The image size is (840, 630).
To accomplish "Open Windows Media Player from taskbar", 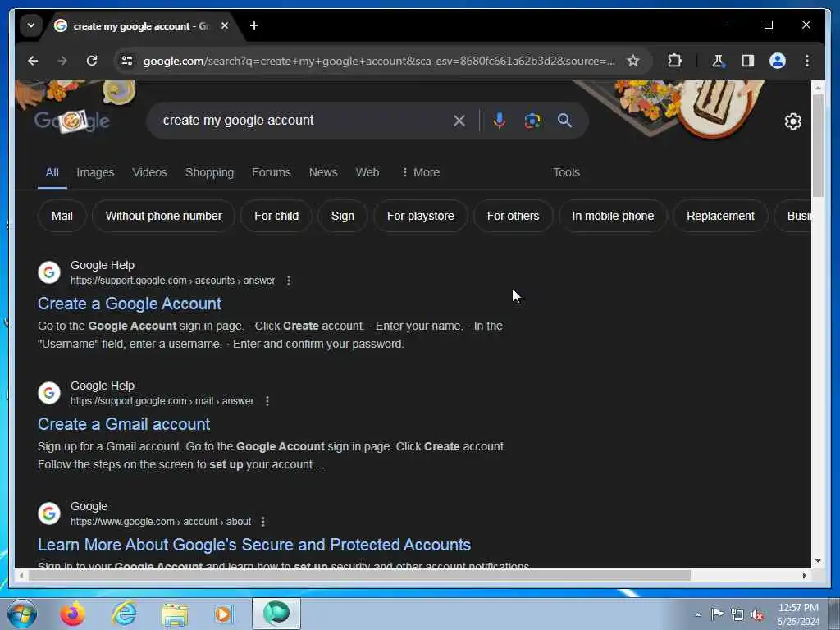I will [x=225, y=614].
